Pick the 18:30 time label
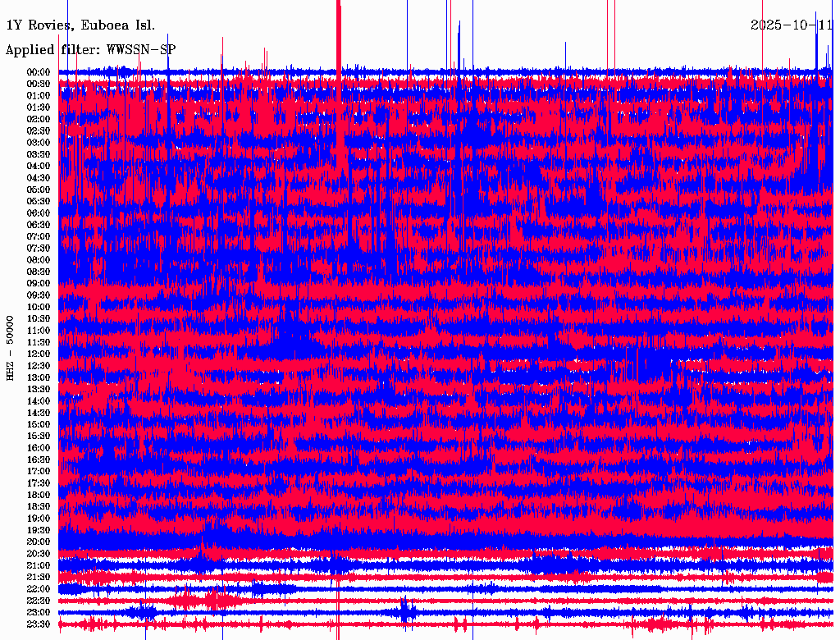 [x=39, y=506]
